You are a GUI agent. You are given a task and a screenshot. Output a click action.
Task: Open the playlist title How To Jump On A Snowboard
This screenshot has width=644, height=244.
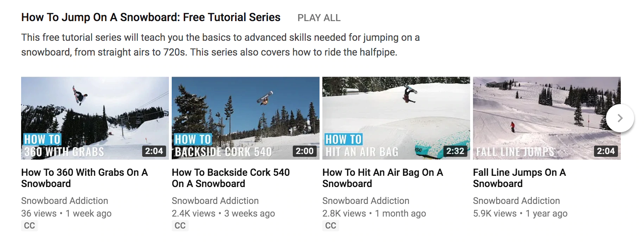151,17
